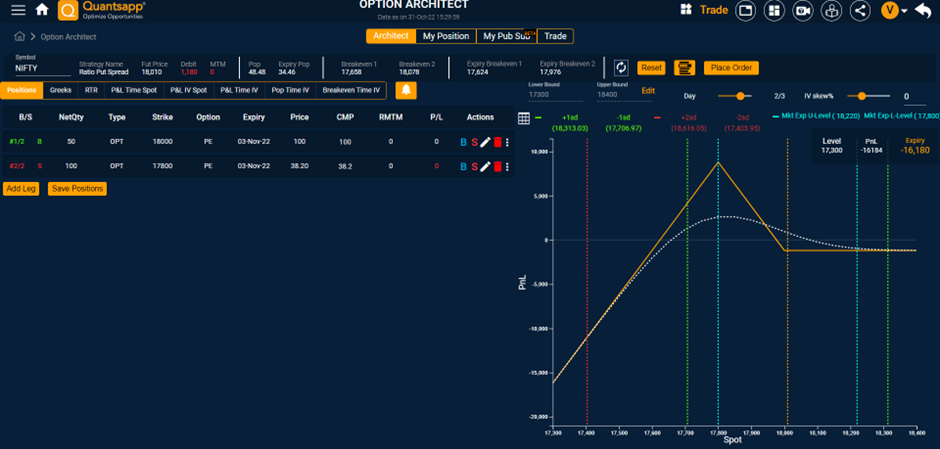Switch to My Position tab
The image size is (940, 449).
pyautogui.click(x=446, y=36)
